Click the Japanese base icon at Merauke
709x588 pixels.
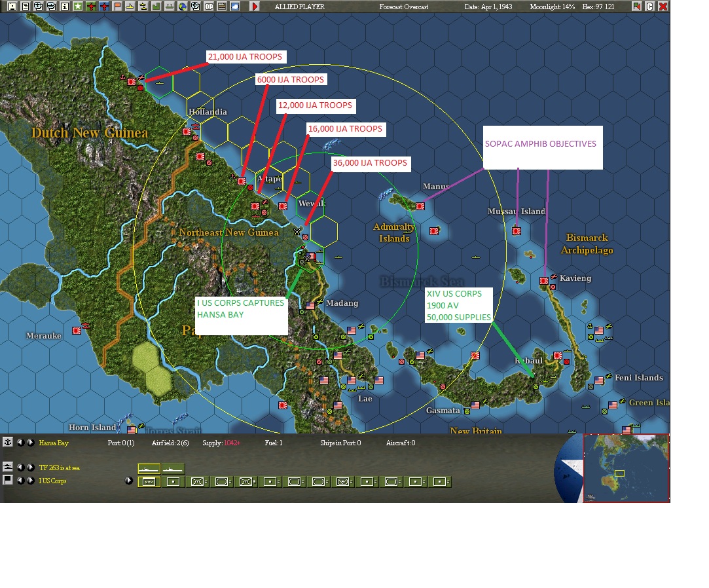point(77,331)
